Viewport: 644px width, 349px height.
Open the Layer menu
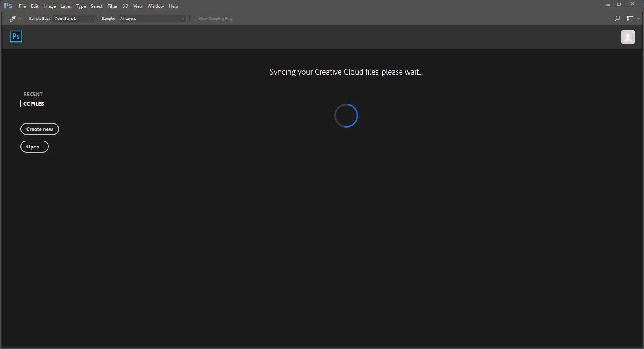click(x=66, y=6)
